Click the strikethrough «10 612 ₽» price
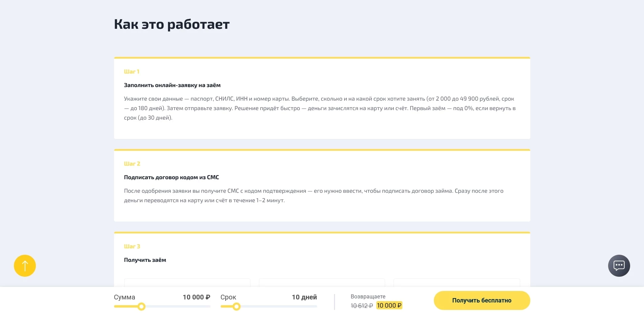Image resolution: width=644 pixels, height=314 pixels. click(x=361, y=306)
